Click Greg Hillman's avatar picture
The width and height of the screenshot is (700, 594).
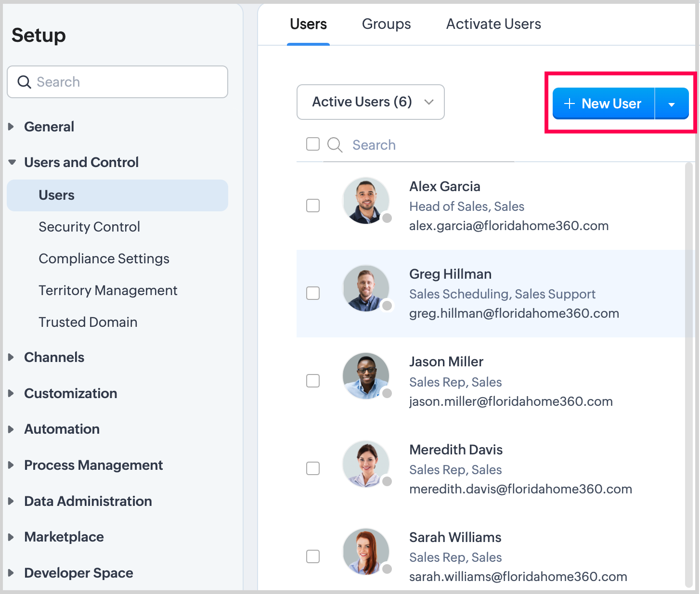coord(366,288)
